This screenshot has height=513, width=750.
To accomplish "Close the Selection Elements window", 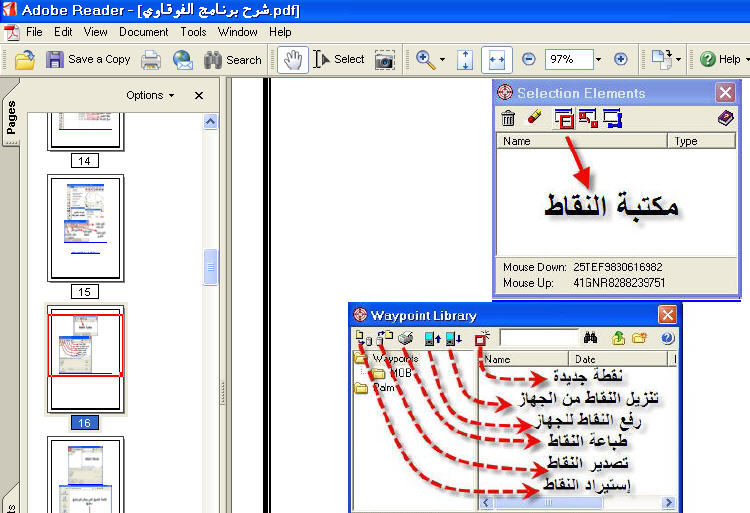I will pyautogui.click(x=725, y=92).
